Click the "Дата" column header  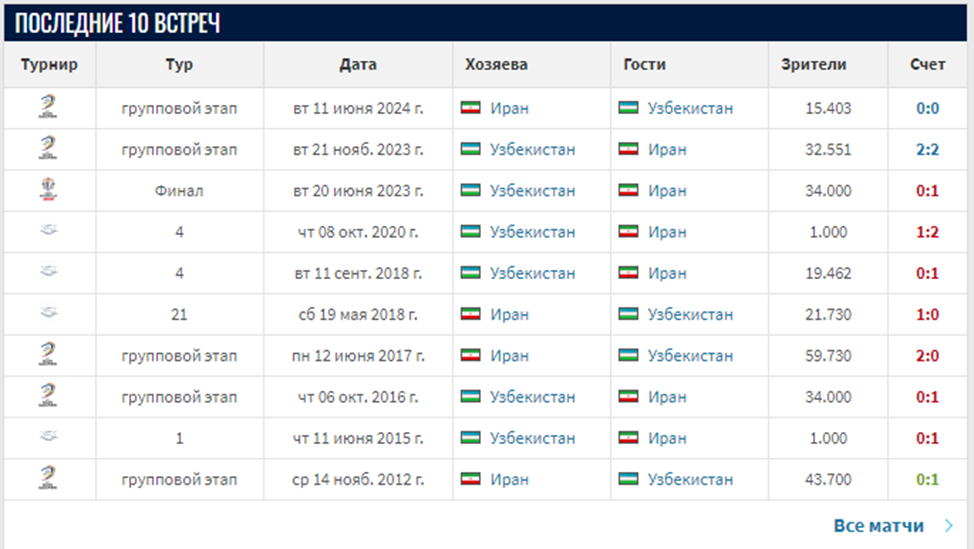pos(358,65)
